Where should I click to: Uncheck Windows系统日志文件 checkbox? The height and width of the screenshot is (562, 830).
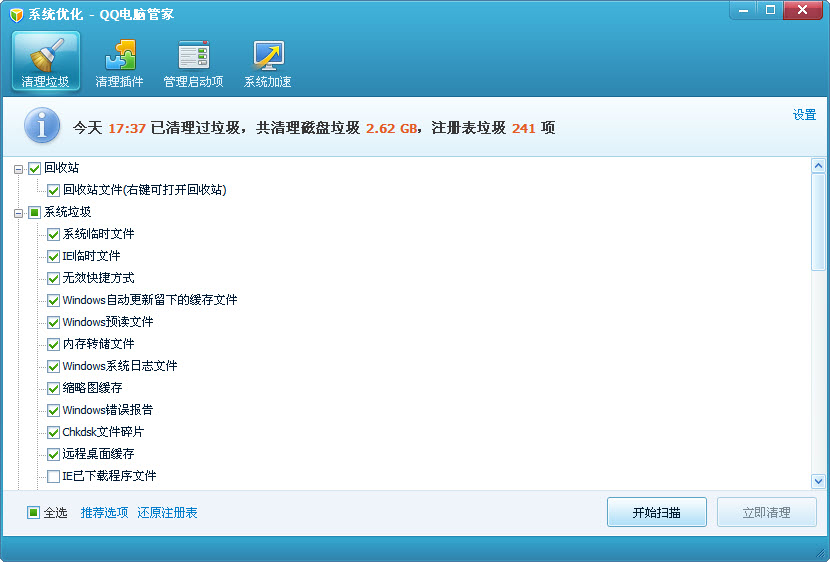[x=53, y=366]
